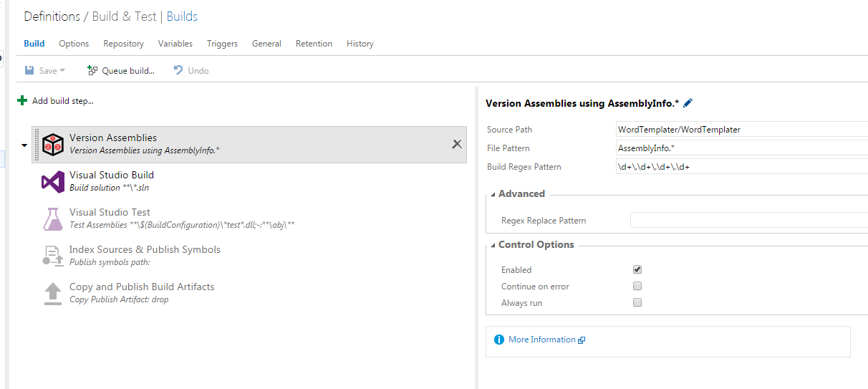
Task: Collapse the Control Options section
Action: pyautogui.click(x=493, y=245)
